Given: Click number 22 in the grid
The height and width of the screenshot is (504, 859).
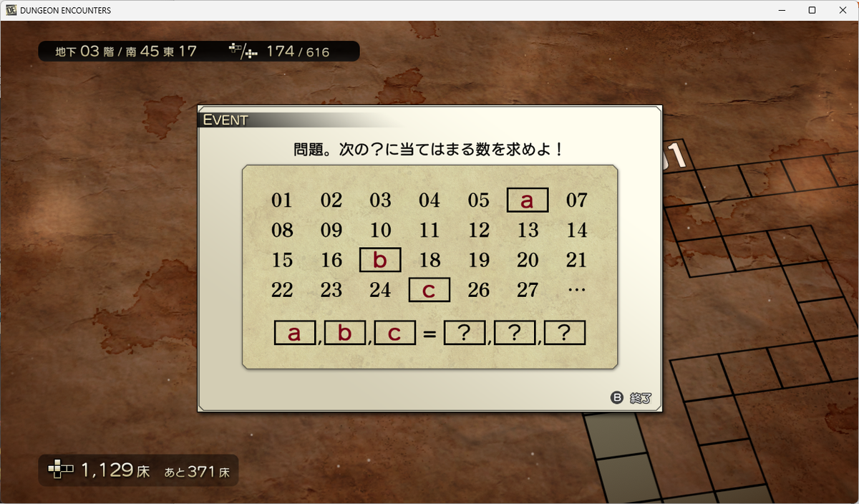Looking at the screenshot, I should (282, 290).
